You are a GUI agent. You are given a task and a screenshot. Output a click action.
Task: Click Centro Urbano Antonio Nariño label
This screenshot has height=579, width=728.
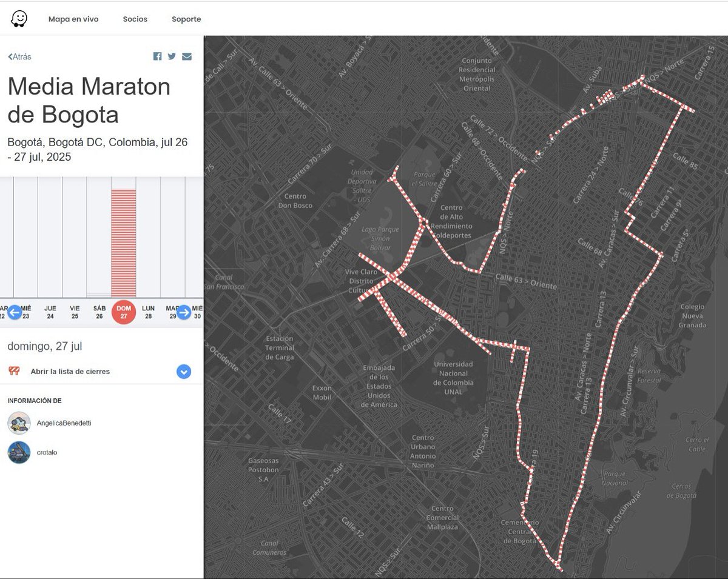423,451
